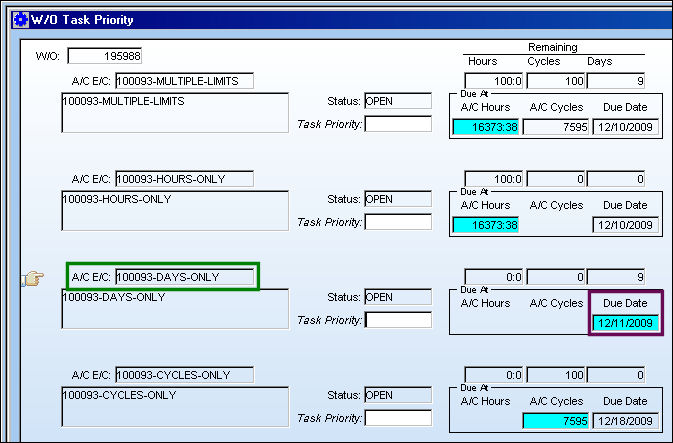Set Task Priority for MULTIPLE-LIMITS task
The width and height of the screenshot is (673, 443).
(x=398, y=124)
